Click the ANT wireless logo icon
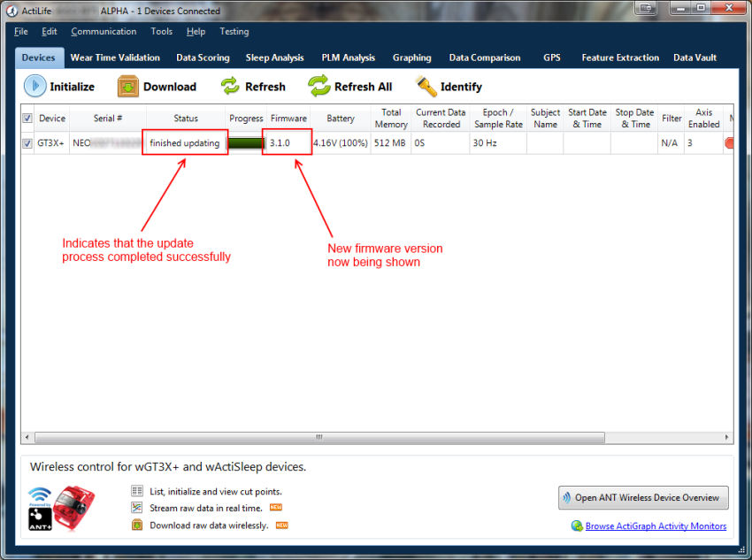Screen dimensions: 752x560 coord(39,503)
